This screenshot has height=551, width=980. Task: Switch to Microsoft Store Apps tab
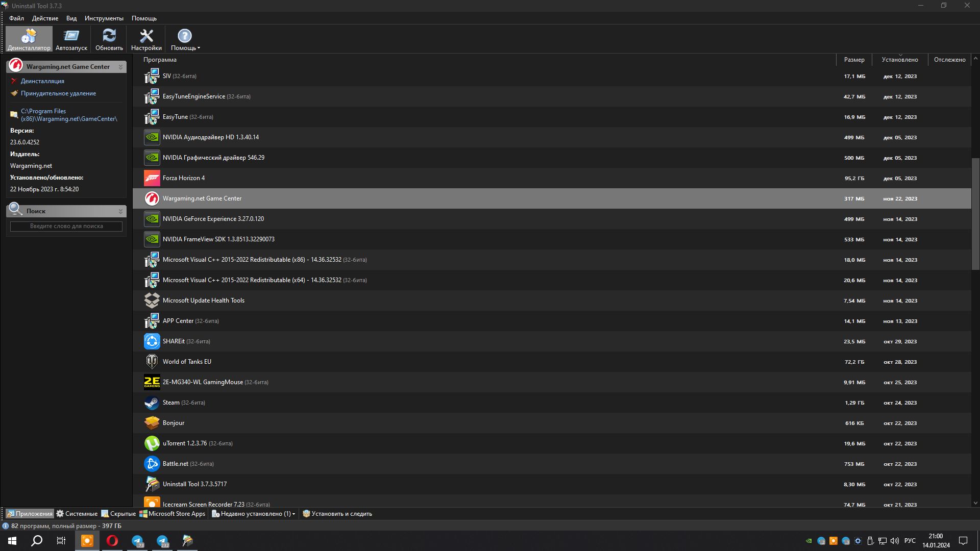(x=173, y=514)
